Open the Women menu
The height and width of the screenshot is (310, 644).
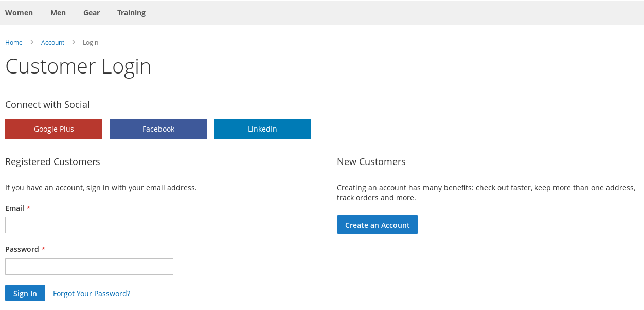(19, 13)
